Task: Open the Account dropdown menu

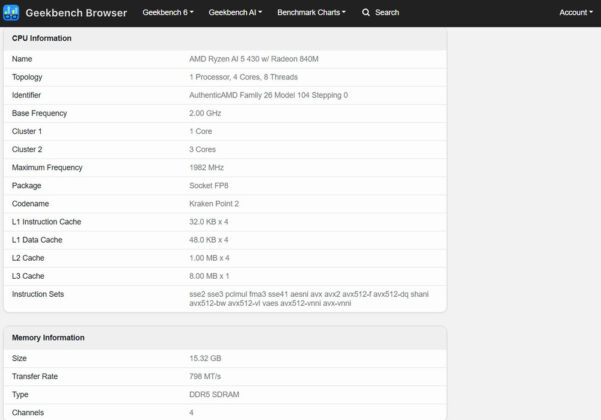Action: click(x=576, y=13)
